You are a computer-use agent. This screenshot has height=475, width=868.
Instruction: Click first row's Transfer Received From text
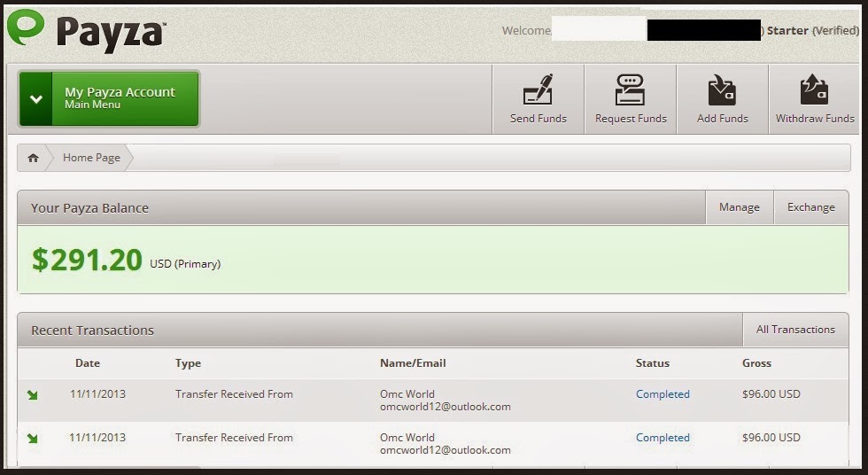[x=234, y=394]
